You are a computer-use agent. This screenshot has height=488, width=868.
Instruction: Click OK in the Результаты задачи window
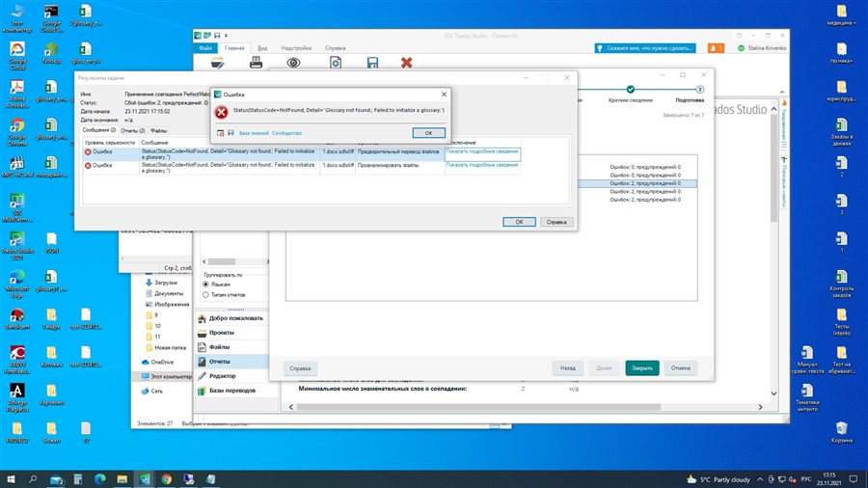[x=519, y=222]
